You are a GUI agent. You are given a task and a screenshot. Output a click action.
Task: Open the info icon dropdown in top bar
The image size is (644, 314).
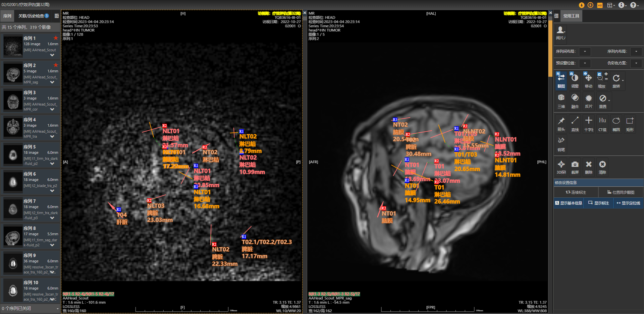[x=623, y=5]
